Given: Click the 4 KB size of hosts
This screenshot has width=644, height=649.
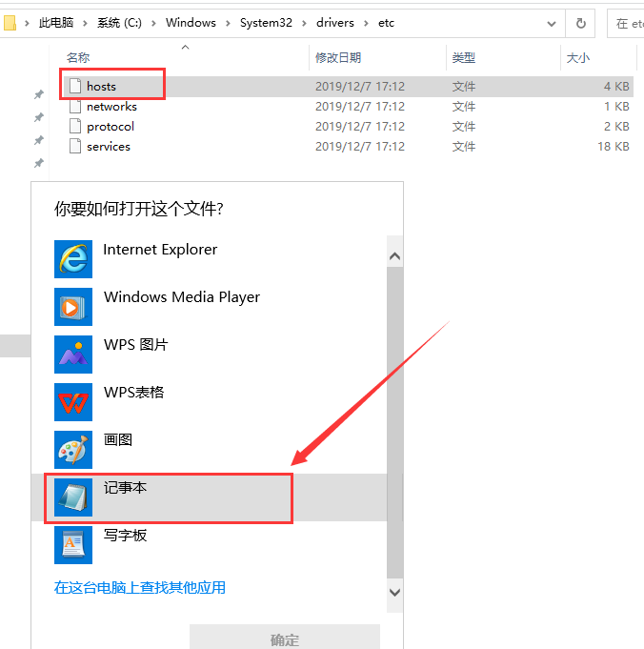Looking at the screenshot, I should [x=616, y=86].
